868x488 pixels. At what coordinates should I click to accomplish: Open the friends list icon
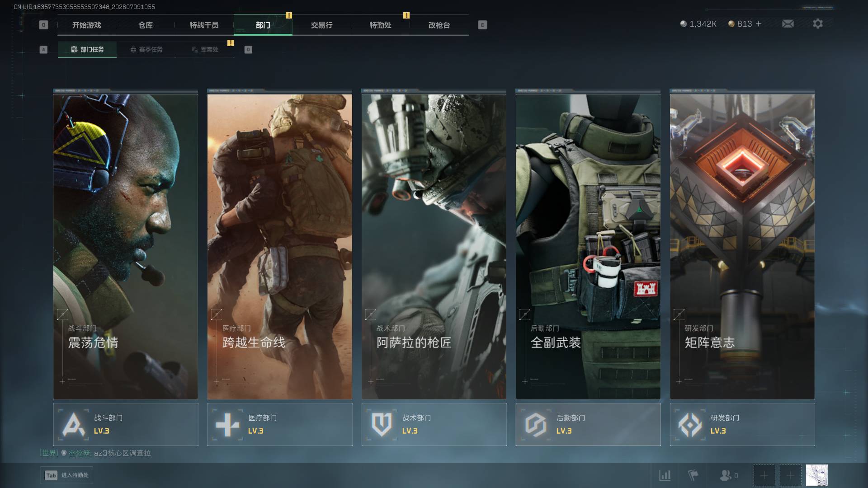pos(728,475)
